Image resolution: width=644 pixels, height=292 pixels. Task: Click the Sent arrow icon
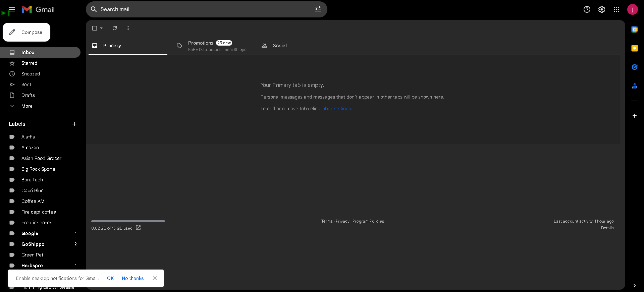point(12,84)
